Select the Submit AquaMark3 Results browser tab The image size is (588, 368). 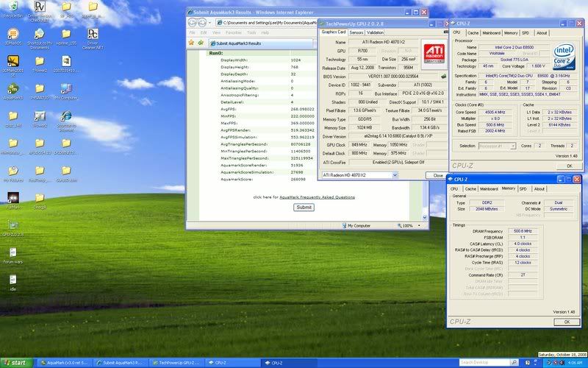click(261, 43)
